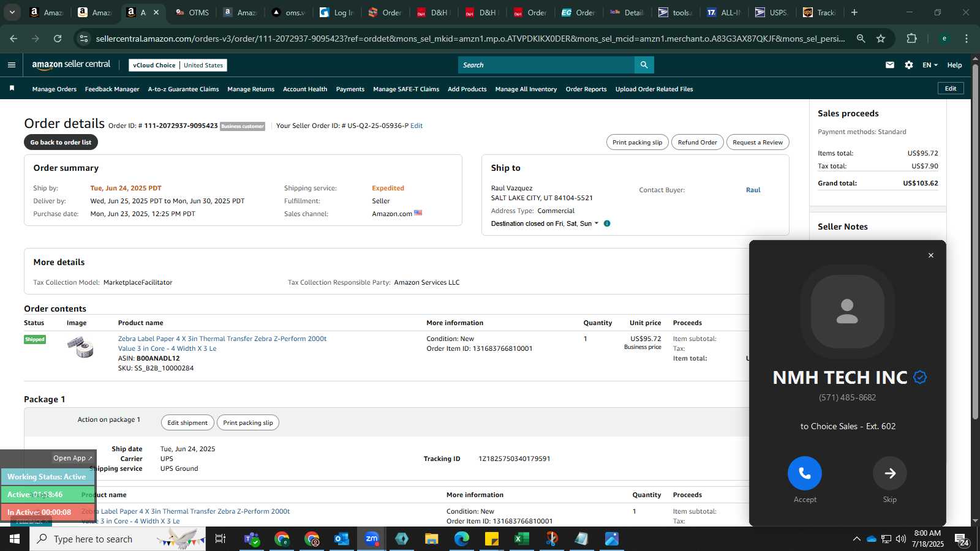Click Edit shipment for package 1
This screenshot has width=980, height=551.
pyautogui.click(x=187, y=422)
